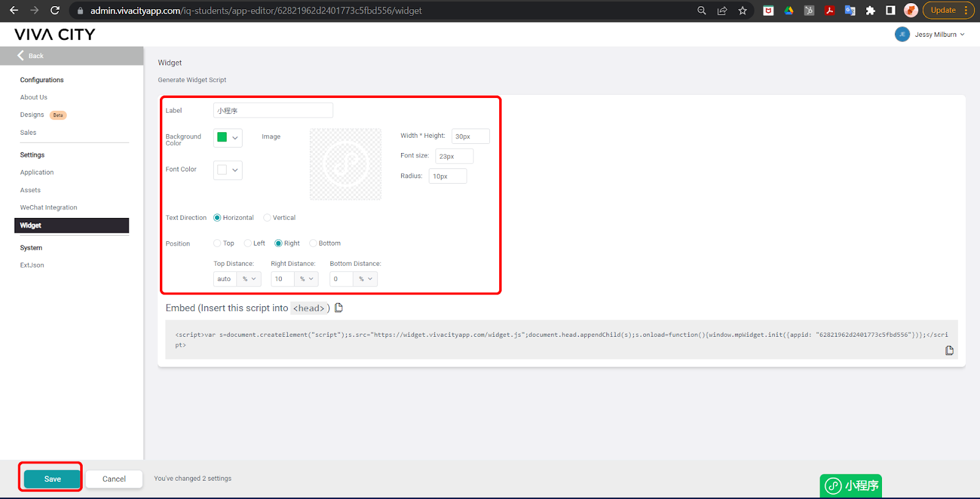Set position to Right
This screenshot has height=499, width=980.
[x=278, y=243]
